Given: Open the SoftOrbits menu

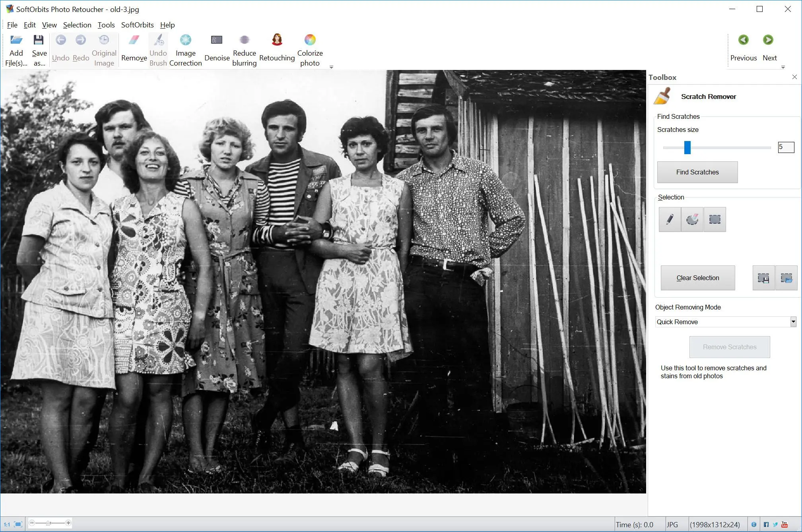Looking at the screenshot, I should point(137,24).
